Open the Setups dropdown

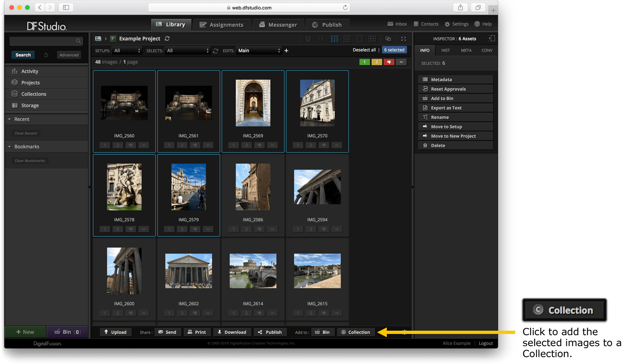click(127, 51)
